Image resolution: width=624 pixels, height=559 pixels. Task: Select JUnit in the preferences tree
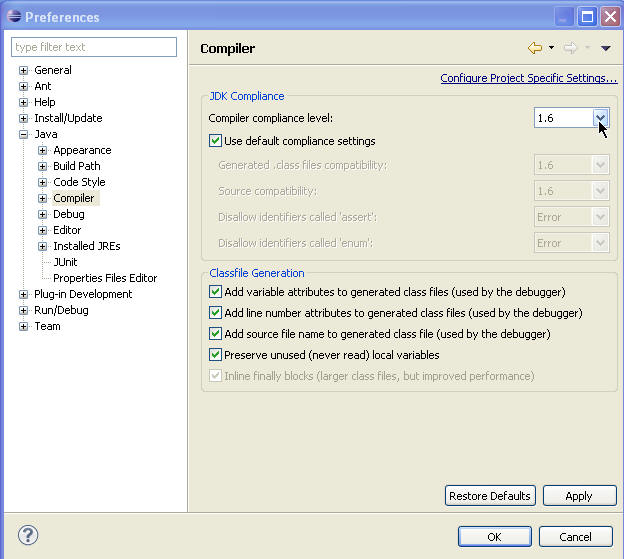point(65,262)
